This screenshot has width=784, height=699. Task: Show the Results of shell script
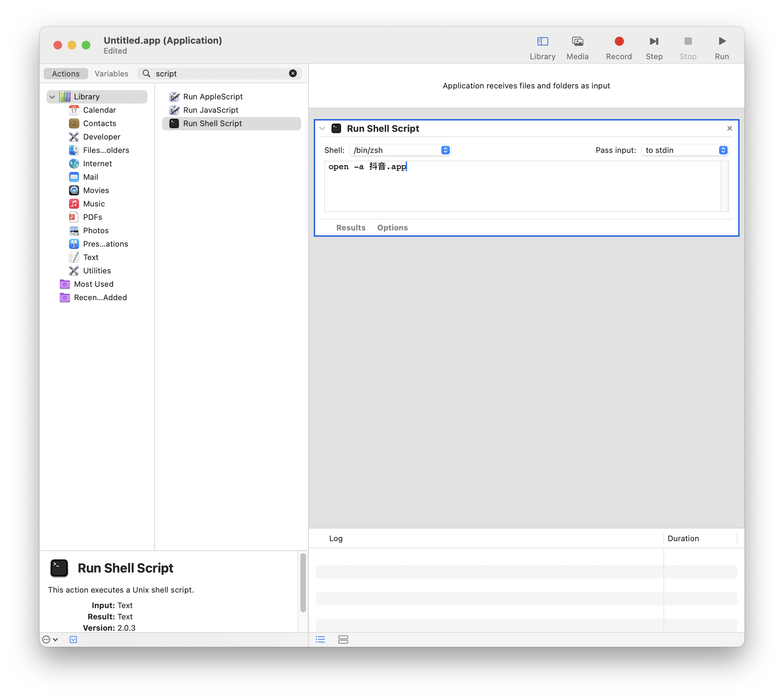(x=350, y=228)
